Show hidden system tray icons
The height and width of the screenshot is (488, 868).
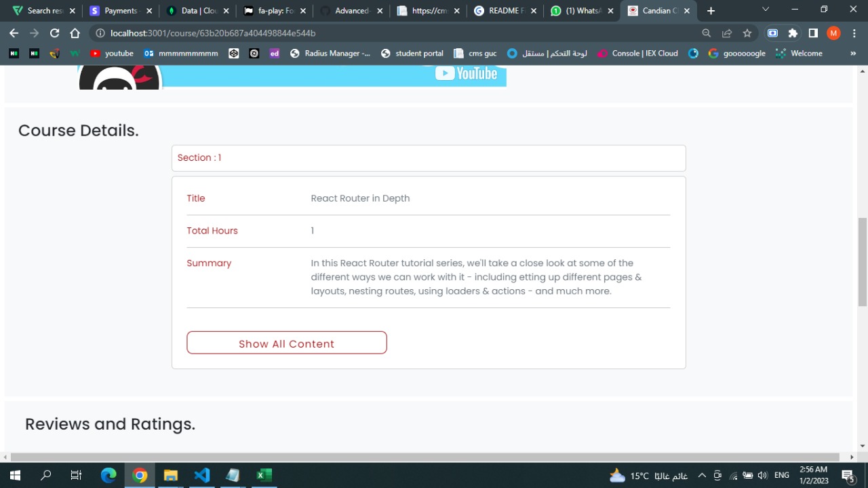(x=702, y=476)
